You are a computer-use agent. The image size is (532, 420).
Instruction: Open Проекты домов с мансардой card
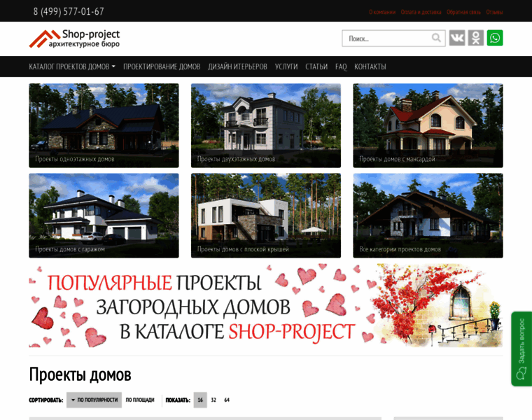click(428, 125)
